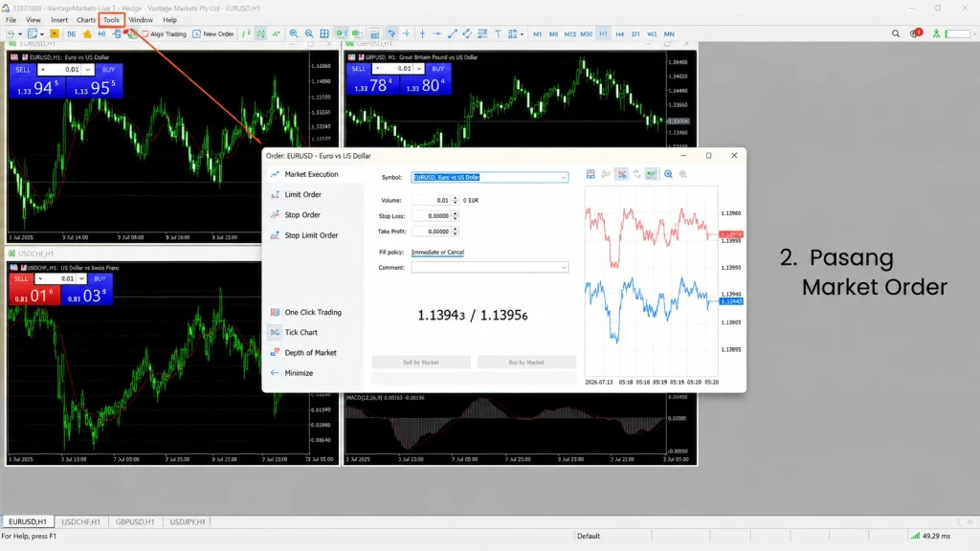Screen dimensions: 980x551
Task: Click Buy by Market button
Action: coord(526,363)
